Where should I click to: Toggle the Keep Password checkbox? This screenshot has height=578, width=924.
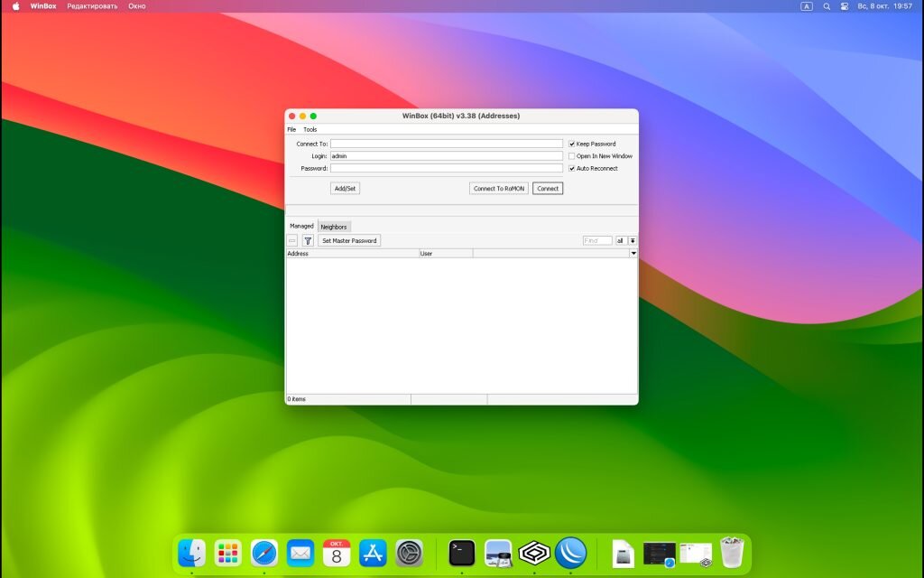571,144
